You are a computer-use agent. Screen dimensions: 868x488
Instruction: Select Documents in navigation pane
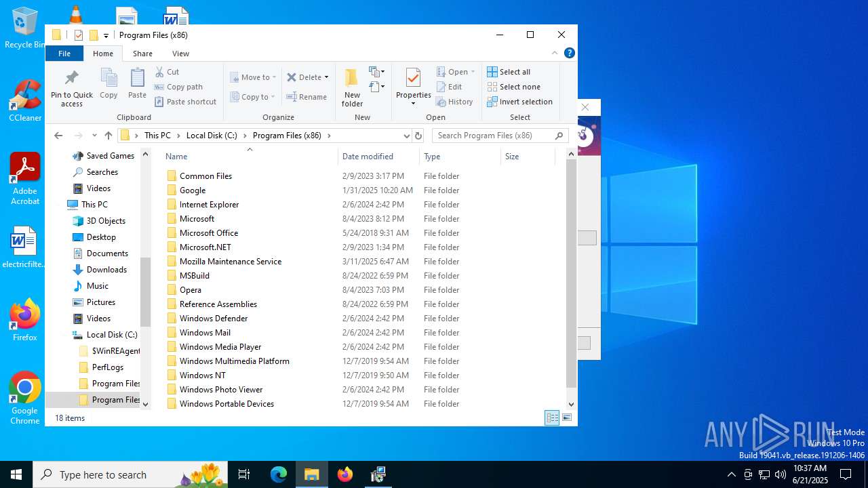click(x=107, y=253)
